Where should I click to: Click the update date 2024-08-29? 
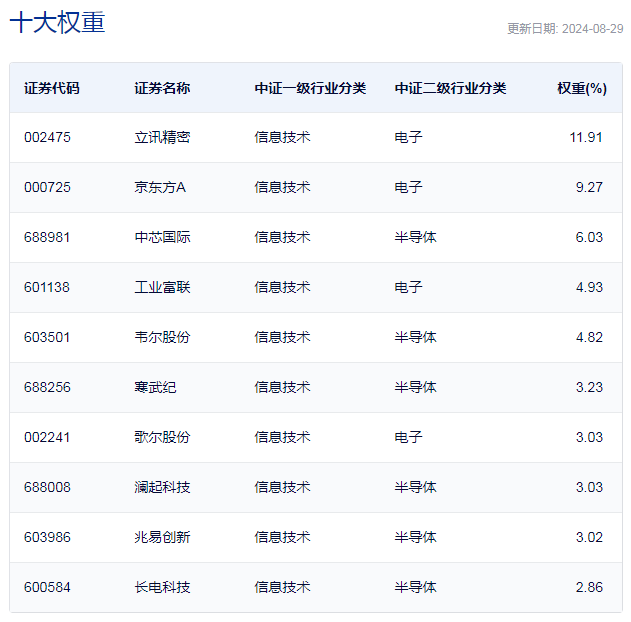point(592,29)
